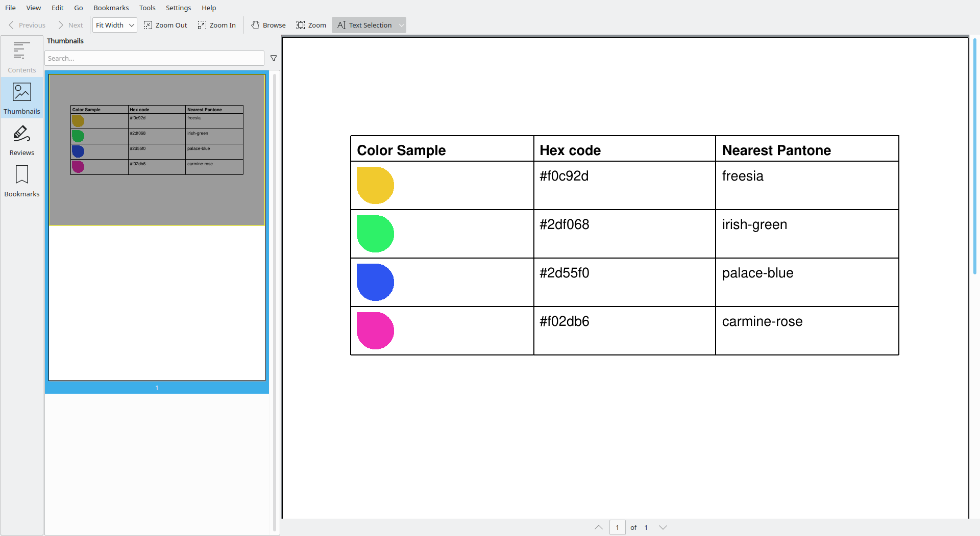This screenshot has width=980, height=536.
Task: Go to previous page with bottom up chevron
Action: (x=599, y=527)
